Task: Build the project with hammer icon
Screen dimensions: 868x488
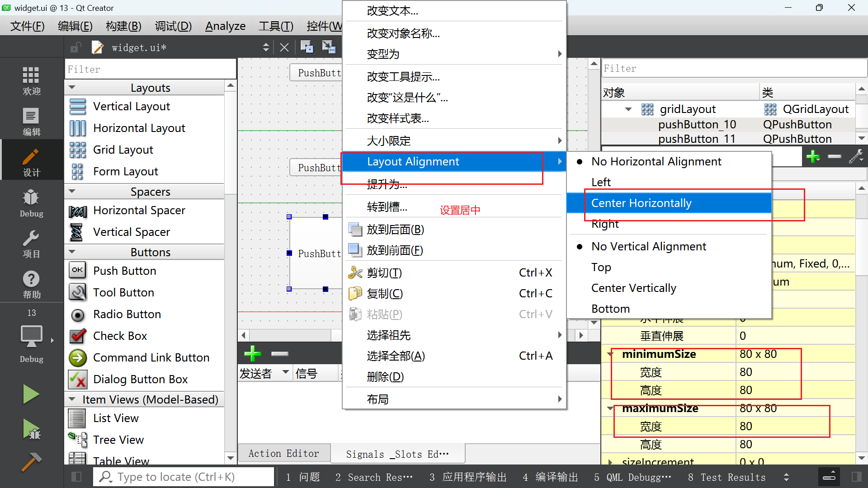Action: point(31,462)
